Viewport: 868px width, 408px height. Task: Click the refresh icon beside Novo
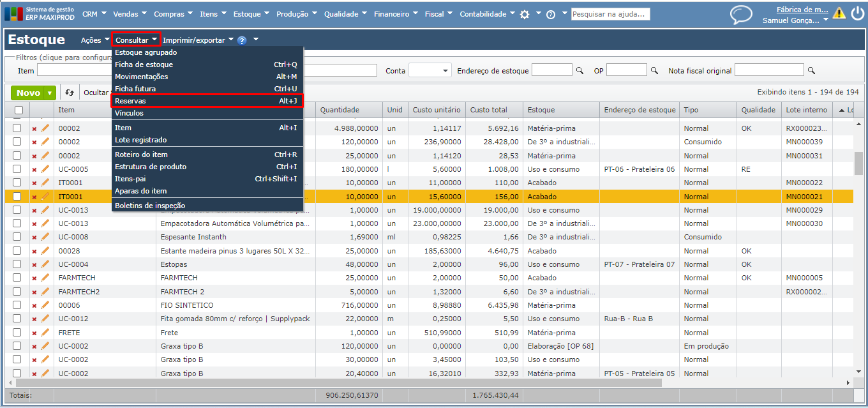pos(70,93)
